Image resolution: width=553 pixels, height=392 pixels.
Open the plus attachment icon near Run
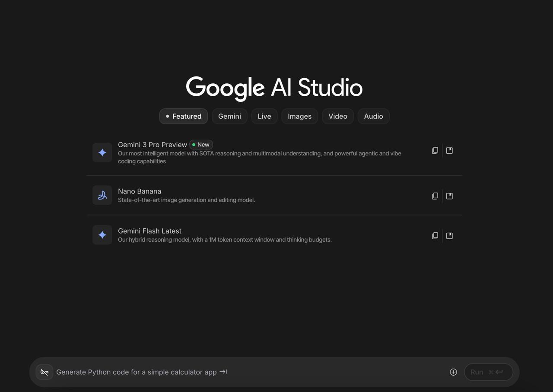pyautogui.click(x=453, y=372)
